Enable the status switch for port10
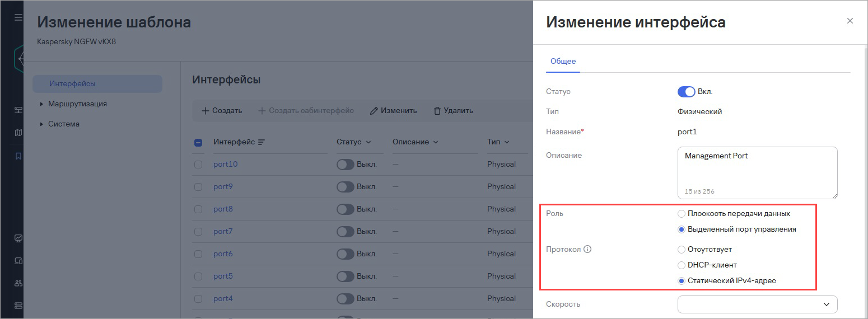Screen dimensions: 868x319 pos(346,165)
